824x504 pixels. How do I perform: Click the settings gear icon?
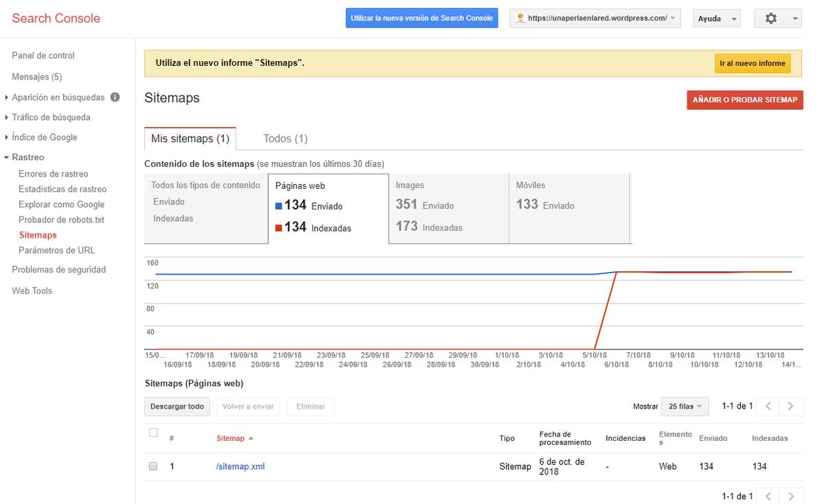pyautogui.click(x=770, y=19)
